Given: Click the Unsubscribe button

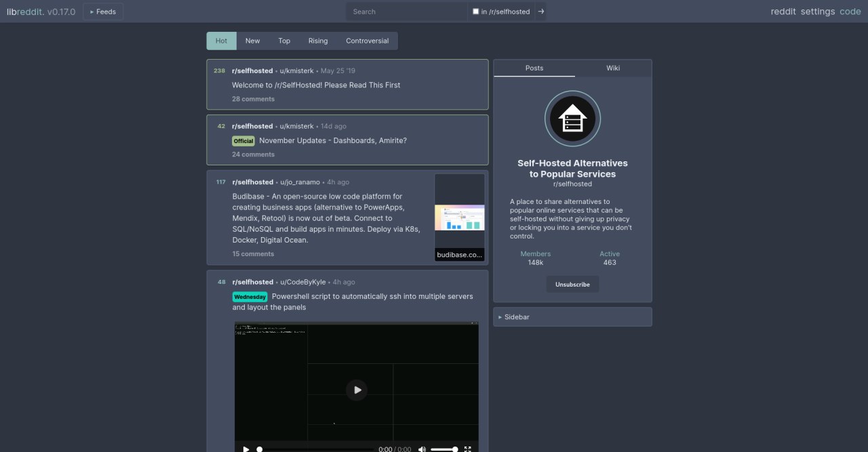Looking at the screenshot, I should click(x=572, y=285).
